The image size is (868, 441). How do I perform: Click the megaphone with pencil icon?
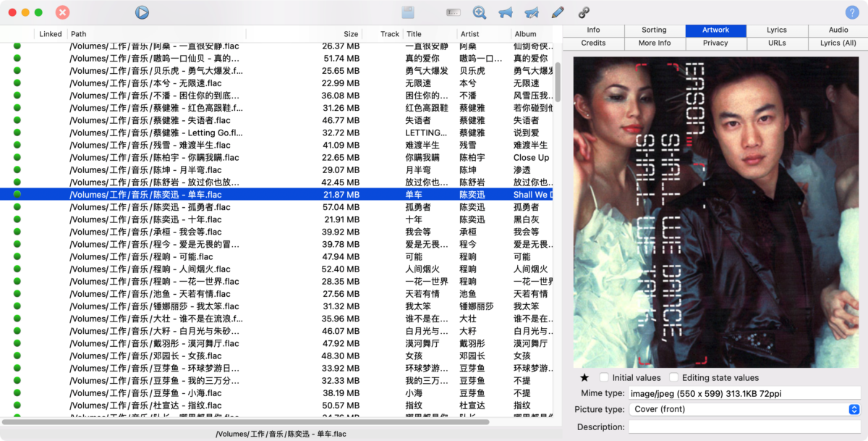pos(532,12)
